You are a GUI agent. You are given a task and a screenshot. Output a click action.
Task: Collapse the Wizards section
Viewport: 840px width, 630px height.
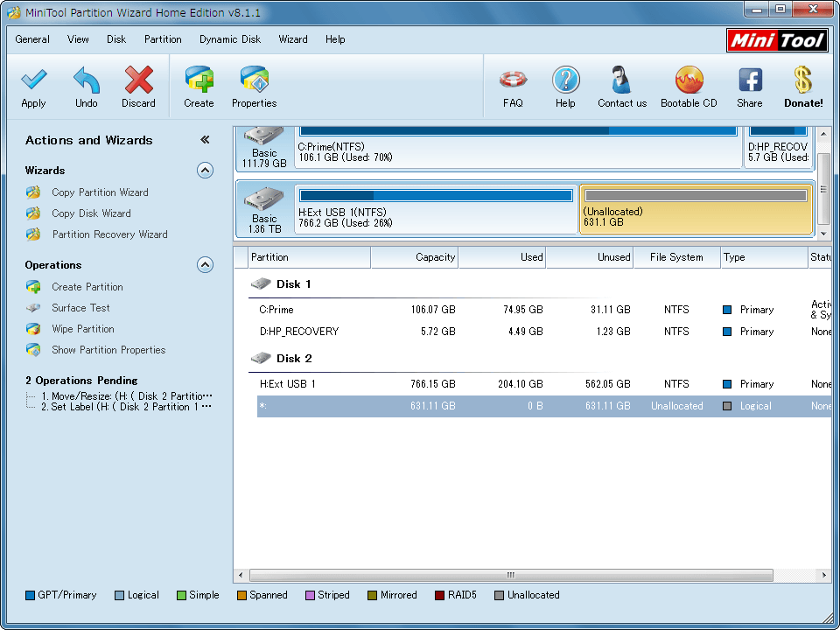tap(205, 171)
